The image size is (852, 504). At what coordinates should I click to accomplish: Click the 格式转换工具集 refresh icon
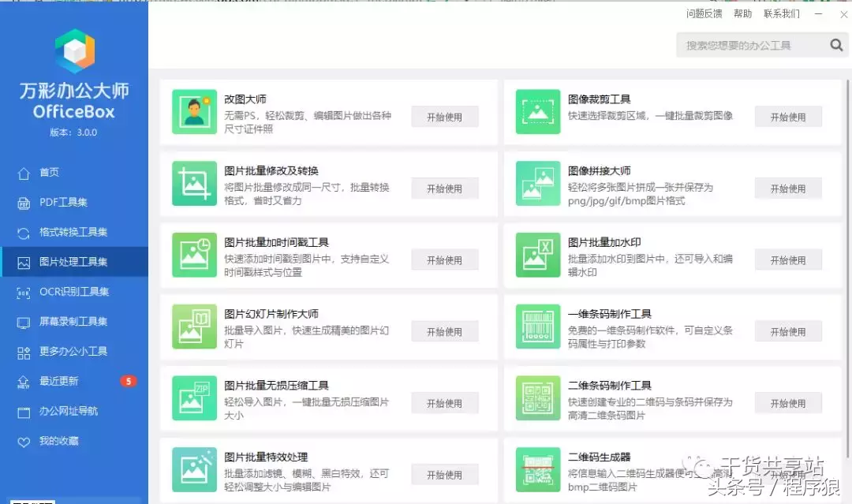pos(24,233)
